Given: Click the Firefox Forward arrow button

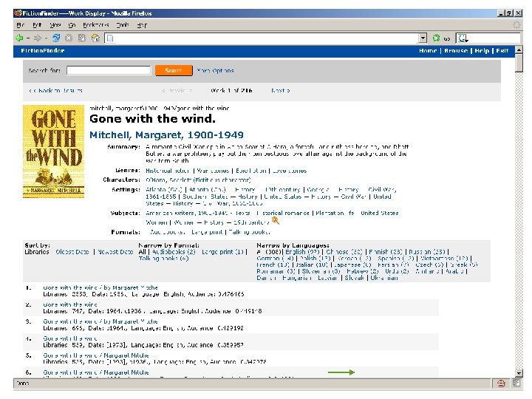Looking at the screenshot, I should pos(38,38).
